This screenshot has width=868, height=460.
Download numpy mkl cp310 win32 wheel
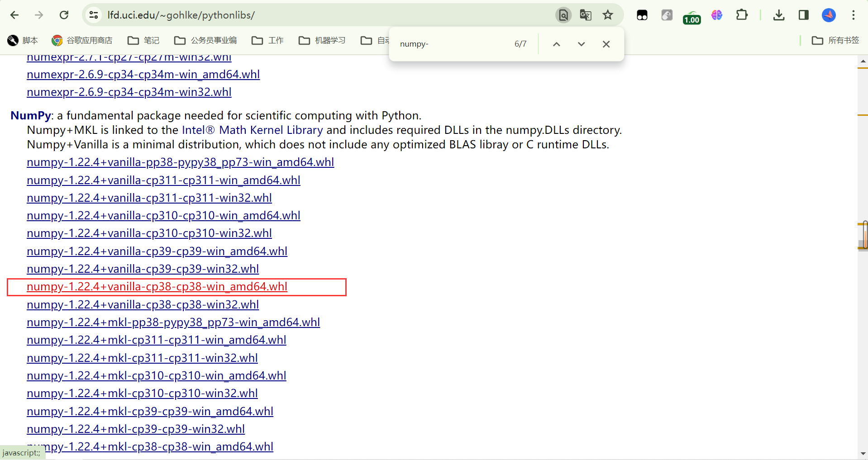pos(142,393)
